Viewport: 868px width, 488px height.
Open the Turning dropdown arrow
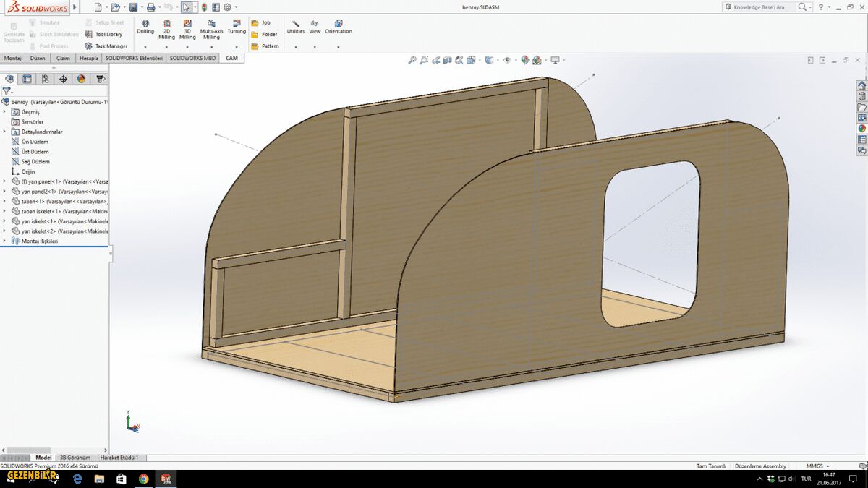[237, 47]
